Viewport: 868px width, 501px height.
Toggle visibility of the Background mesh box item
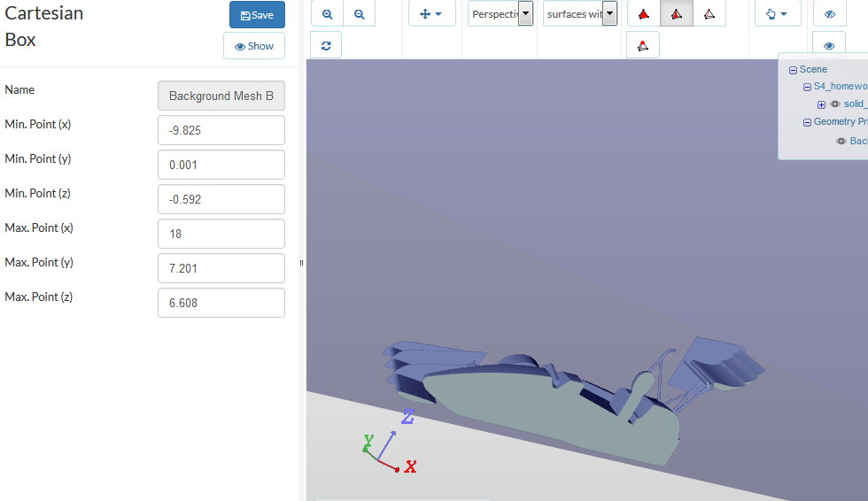pyautogui.click(x=841, y=141)
